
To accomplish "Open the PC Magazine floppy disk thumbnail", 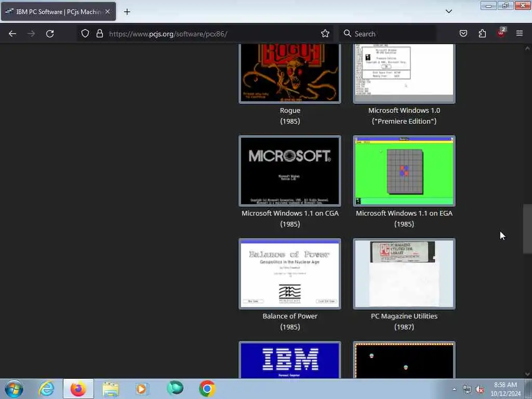I will 404,273.
